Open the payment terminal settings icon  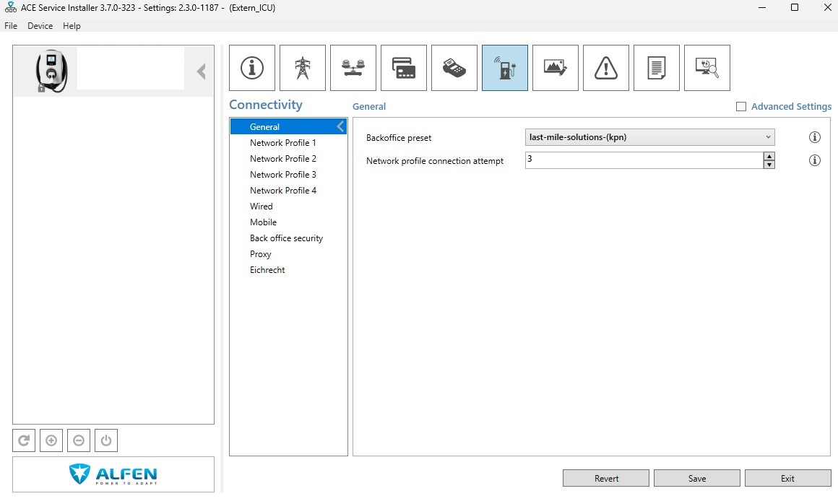coord(454,68)
